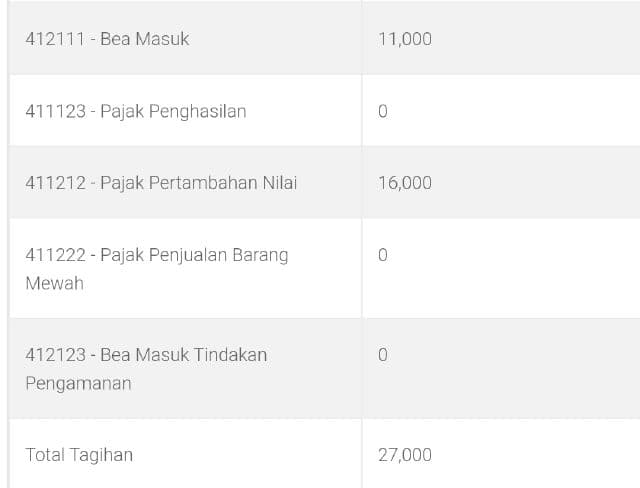Click the account code 411222
640x488 pixels.
pyautogui.click(x=56, y=255)
